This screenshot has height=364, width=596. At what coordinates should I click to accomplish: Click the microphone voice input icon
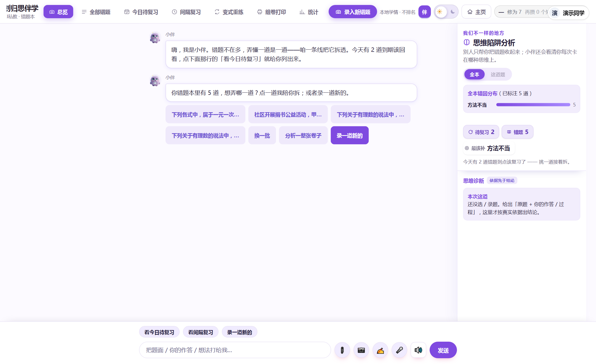pyautogui.click(x=399, y=350)
